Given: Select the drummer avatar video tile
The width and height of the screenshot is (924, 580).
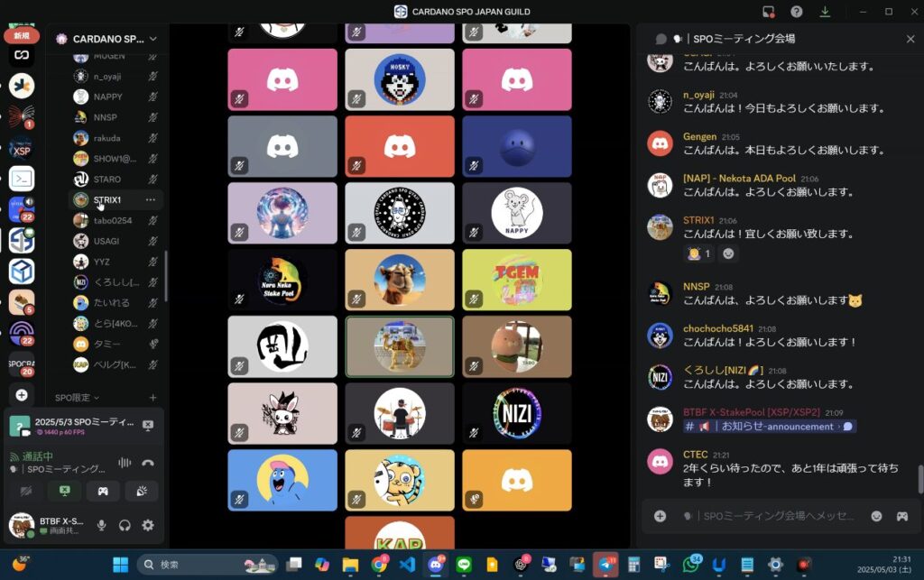Looking at the screenshot, I should 400,413.
